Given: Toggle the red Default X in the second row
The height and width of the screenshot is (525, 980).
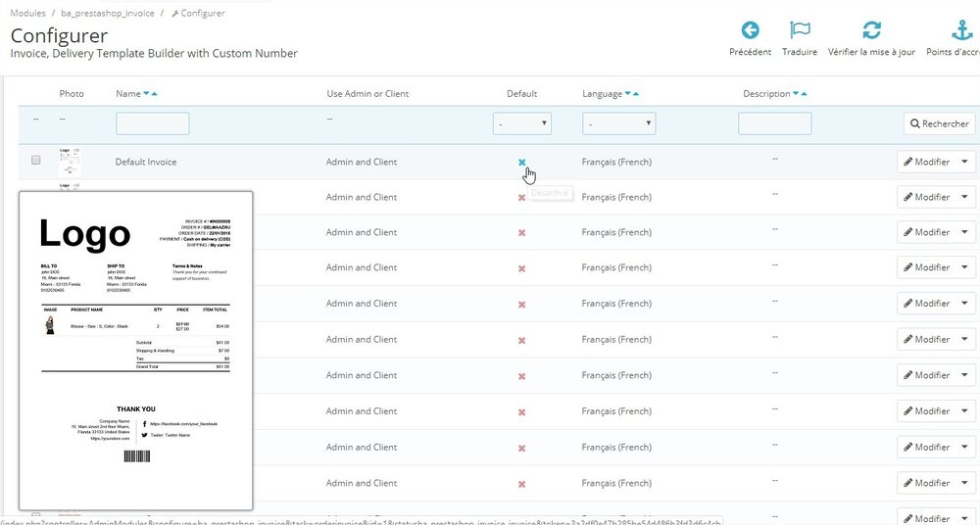Looking at the screenshot, I should (x=522, y=198).
